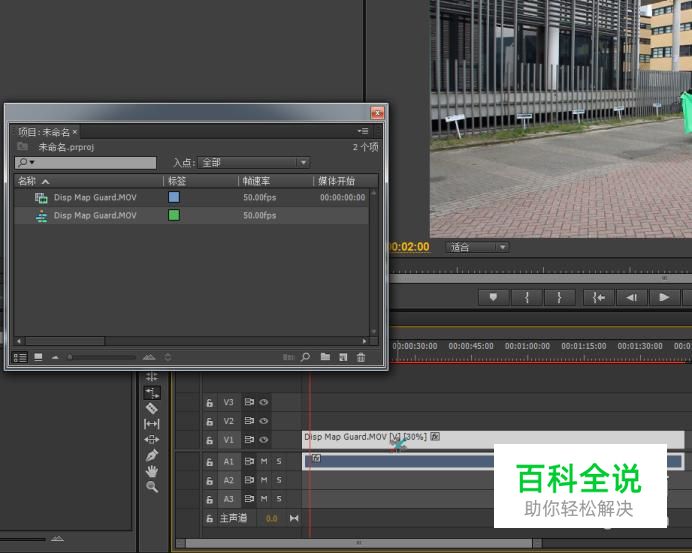Solo the A2 audio track
This screenshot has height=553, width=692.
(279, 480)
